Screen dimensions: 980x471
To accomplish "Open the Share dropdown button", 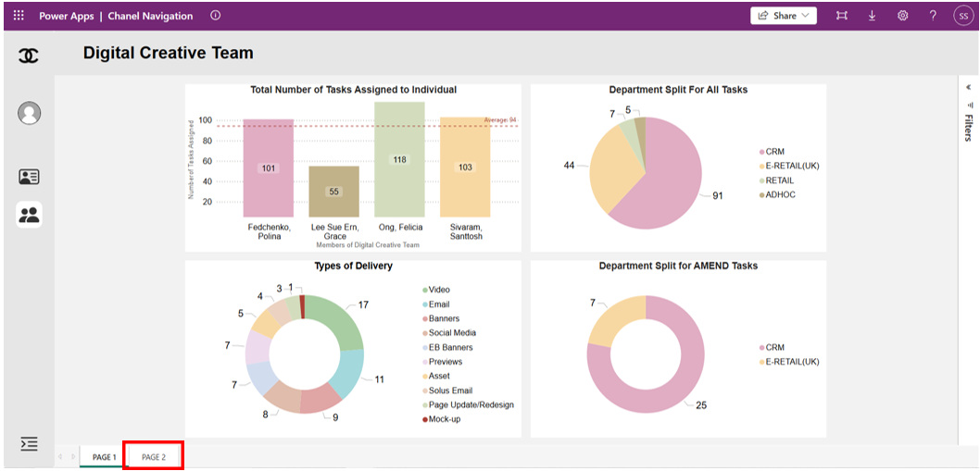I will coord(783,16).
